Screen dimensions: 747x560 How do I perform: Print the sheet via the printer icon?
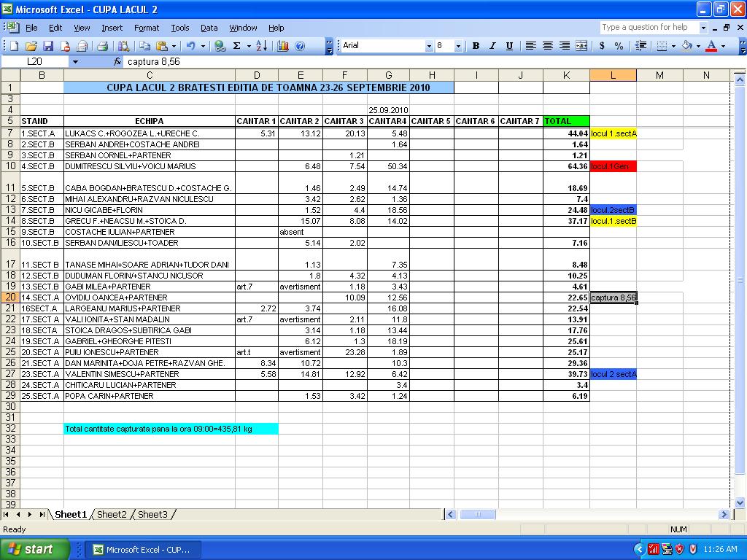click(x=102, y=46)
